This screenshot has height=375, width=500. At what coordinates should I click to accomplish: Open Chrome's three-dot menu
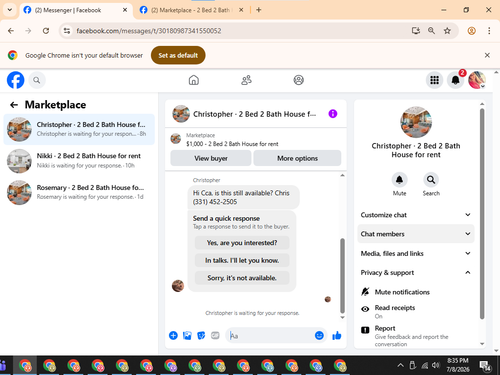[x=489, y=31]
